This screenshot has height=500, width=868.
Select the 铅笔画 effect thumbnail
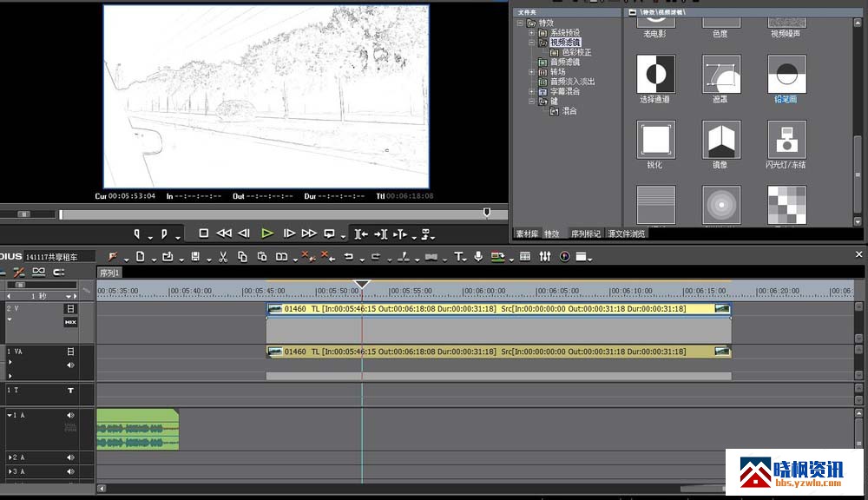click(x=786, y=74)
